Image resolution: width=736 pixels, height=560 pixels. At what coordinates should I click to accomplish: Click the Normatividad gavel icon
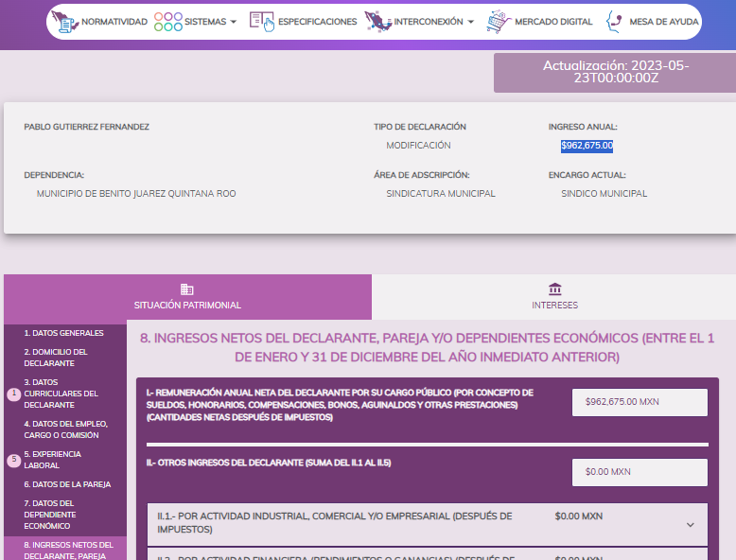[65, 22]
